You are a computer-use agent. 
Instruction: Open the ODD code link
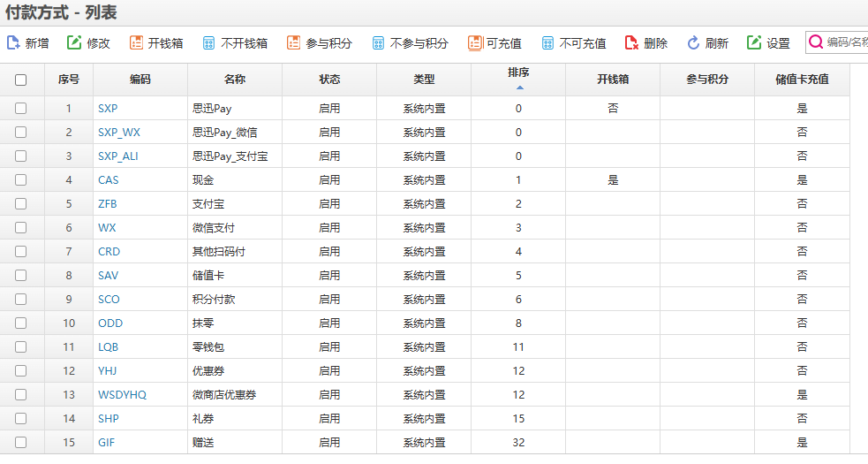110,323
